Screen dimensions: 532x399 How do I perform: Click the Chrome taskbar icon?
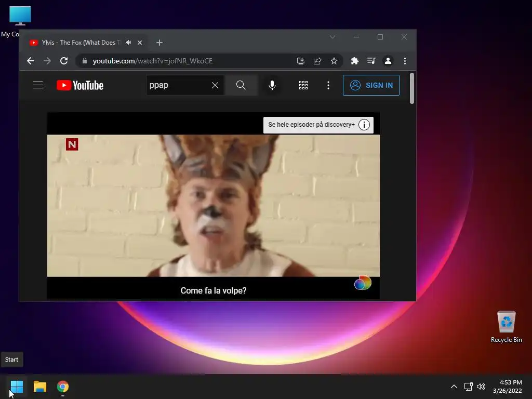63,387
